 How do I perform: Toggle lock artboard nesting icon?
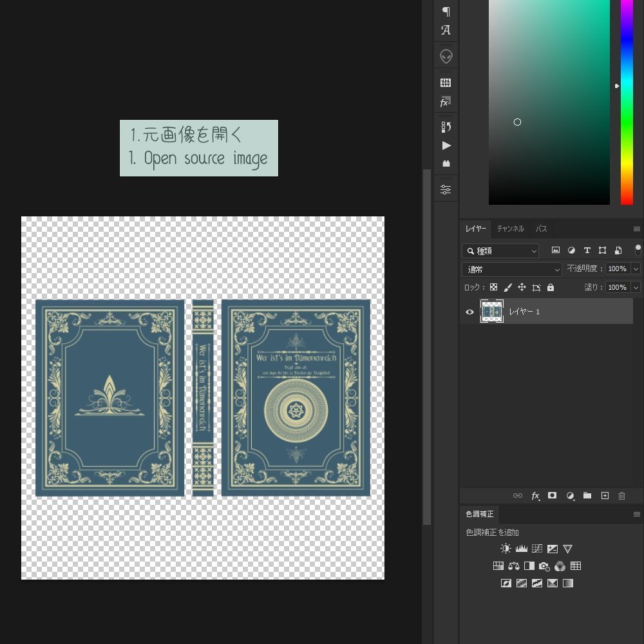(x=536, y=287)
